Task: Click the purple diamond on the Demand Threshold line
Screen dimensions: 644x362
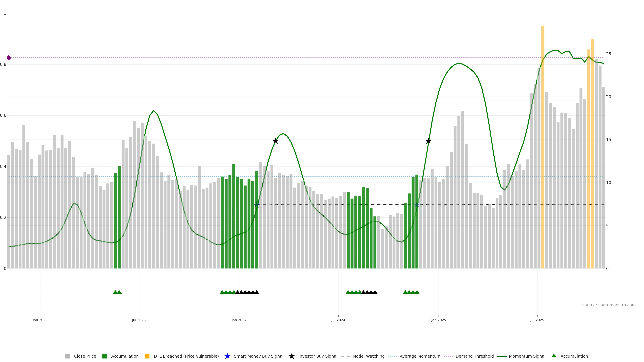Action: 9,58
